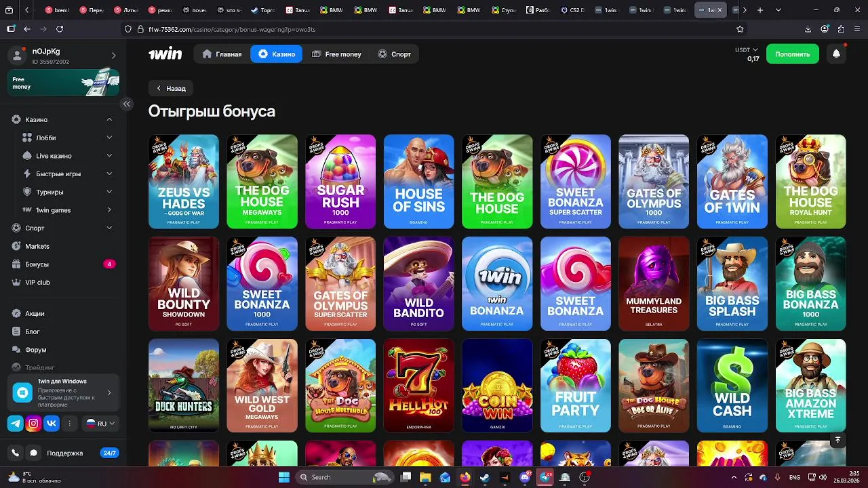Open the Telegram social link
Viewport: 868px width, 488px height.
[x=16, y=424]
